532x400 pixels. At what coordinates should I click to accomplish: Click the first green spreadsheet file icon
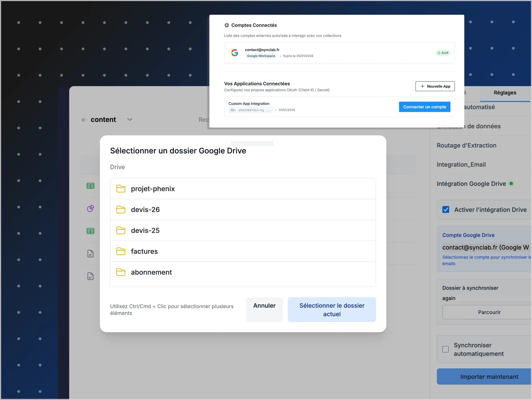(x=90, y=186)
